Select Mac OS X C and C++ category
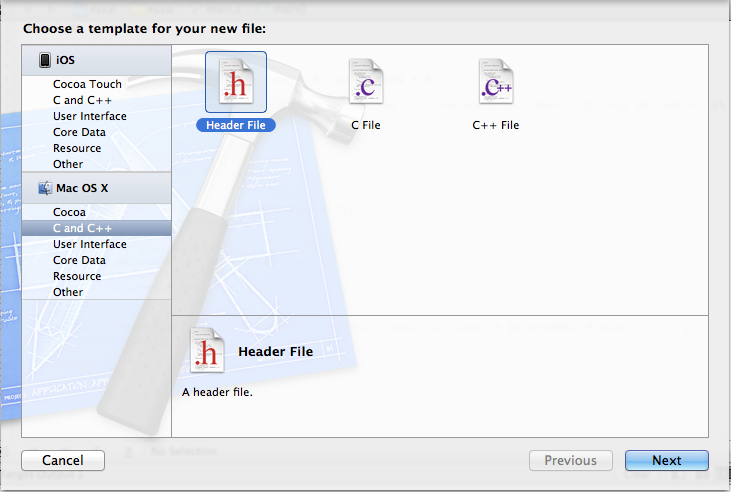This screenshot has height=492, width=731. [83, 228]
